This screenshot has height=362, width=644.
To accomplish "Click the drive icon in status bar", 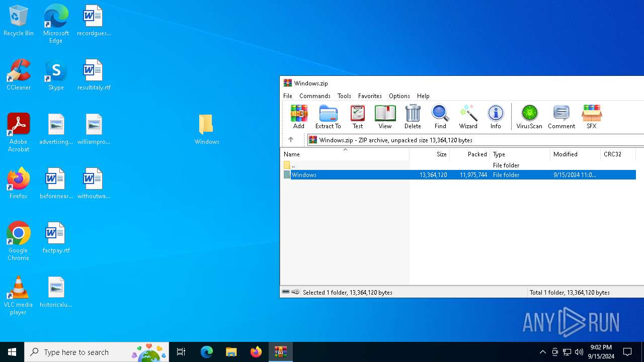I will (286, 292).
